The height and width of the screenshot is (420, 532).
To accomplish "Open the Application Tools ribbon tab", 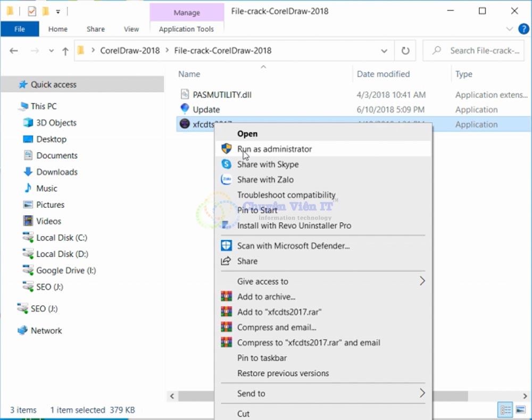I will [x=186, y=29].
